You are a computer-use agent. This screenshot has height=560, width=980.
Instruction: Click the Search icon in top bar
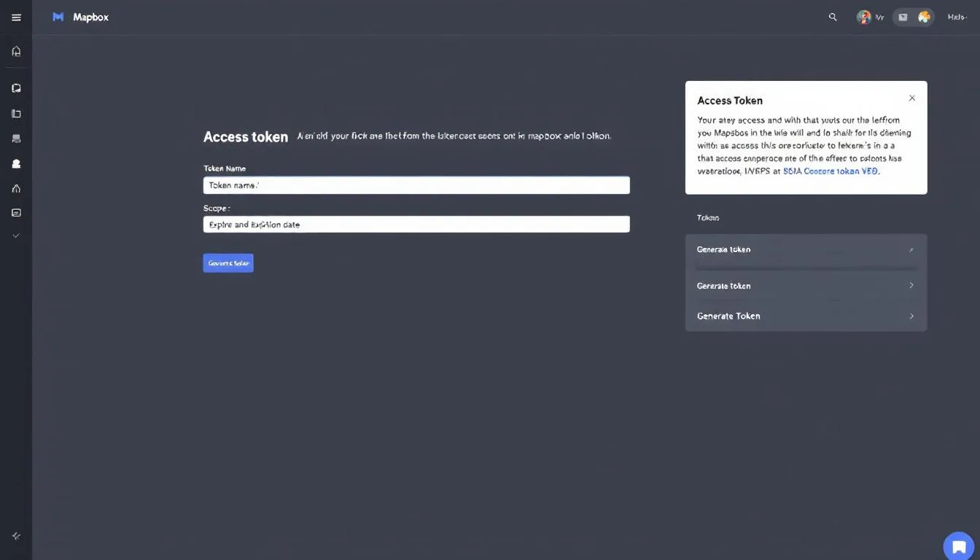pos(832,16)
